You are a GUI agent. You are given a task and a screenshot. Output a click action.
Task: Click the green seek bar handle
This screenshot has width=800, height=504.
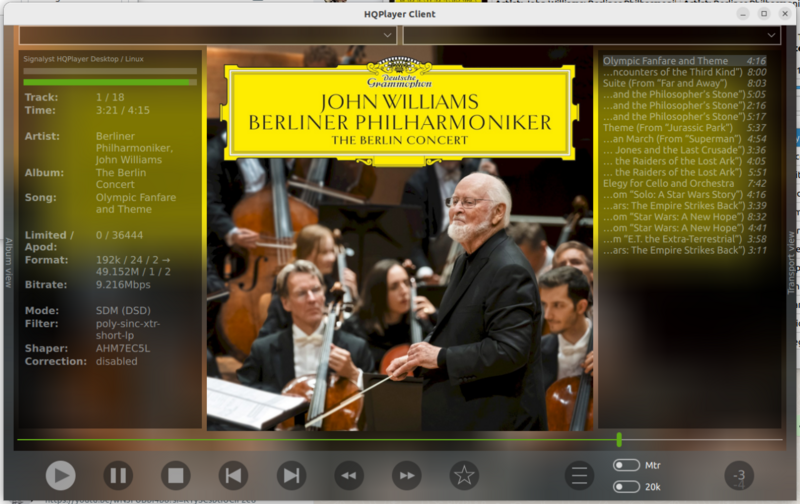pos(619,439)
